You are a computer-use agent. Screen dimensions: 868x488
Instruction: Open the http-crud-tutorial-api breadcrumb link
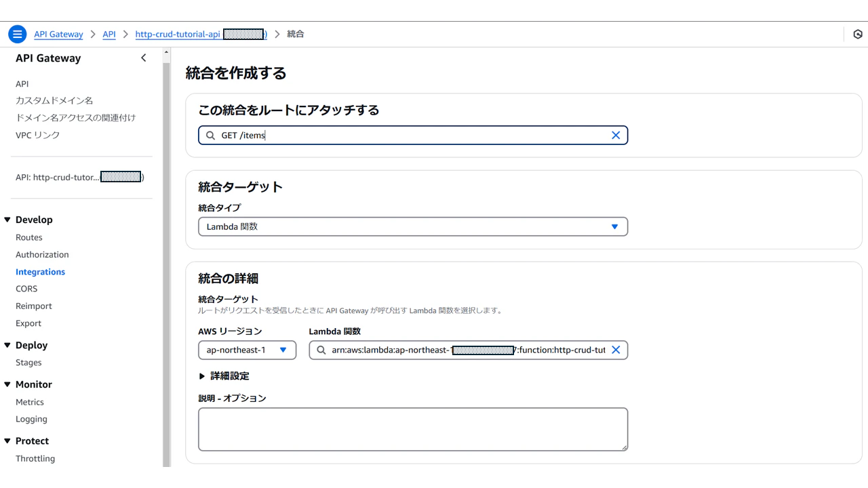(x=201, y=34)
